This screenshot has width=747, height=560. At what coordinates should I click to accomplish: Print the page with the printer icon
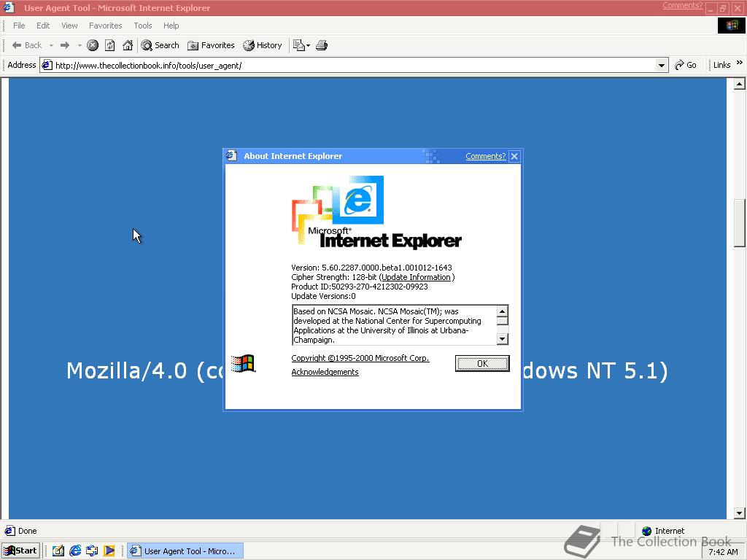322,45
